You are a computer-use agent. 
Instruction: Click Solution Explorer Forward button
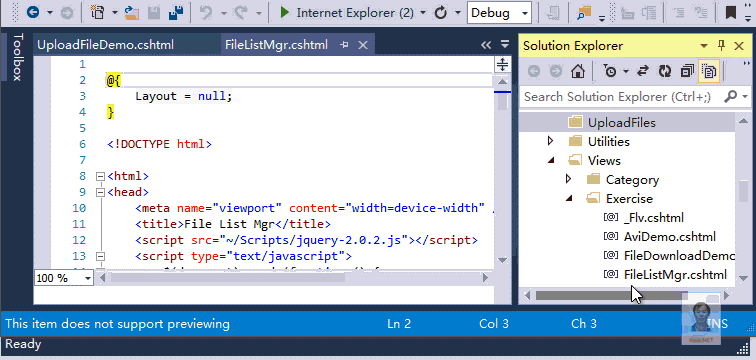coord(556,72)
